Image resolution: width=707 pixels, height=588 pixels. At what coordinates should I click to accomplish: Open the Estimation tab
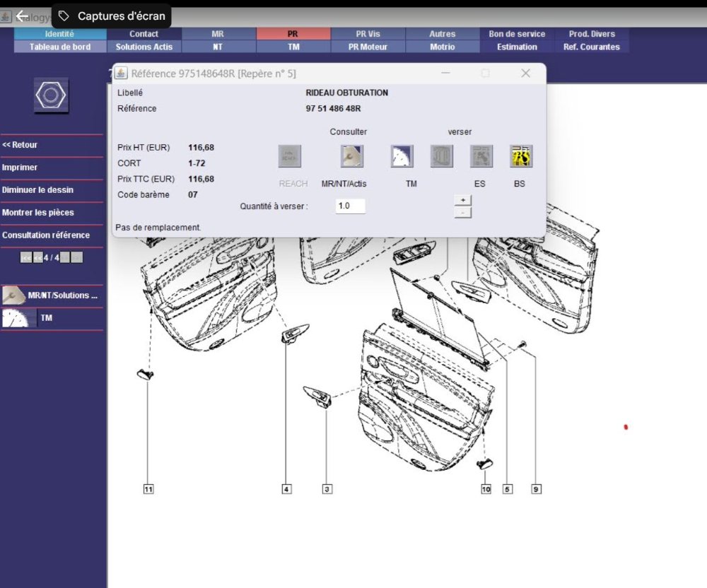pyautogui.click(x=517, y=47)
